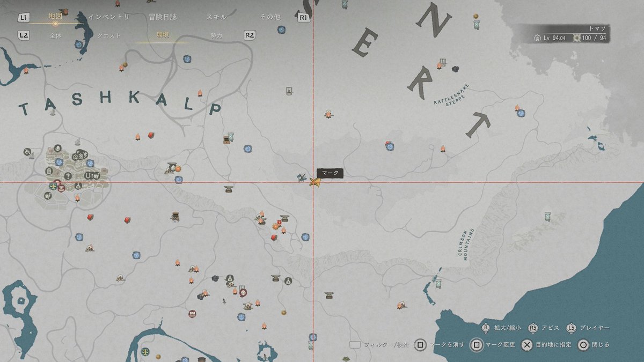
Task: Click the anvil icon on the vertical crosshair line
Action: [329, 295]
